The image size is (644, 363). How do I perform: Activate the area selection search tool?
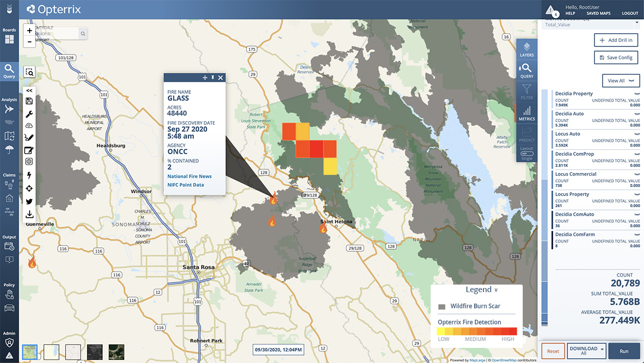30,72
